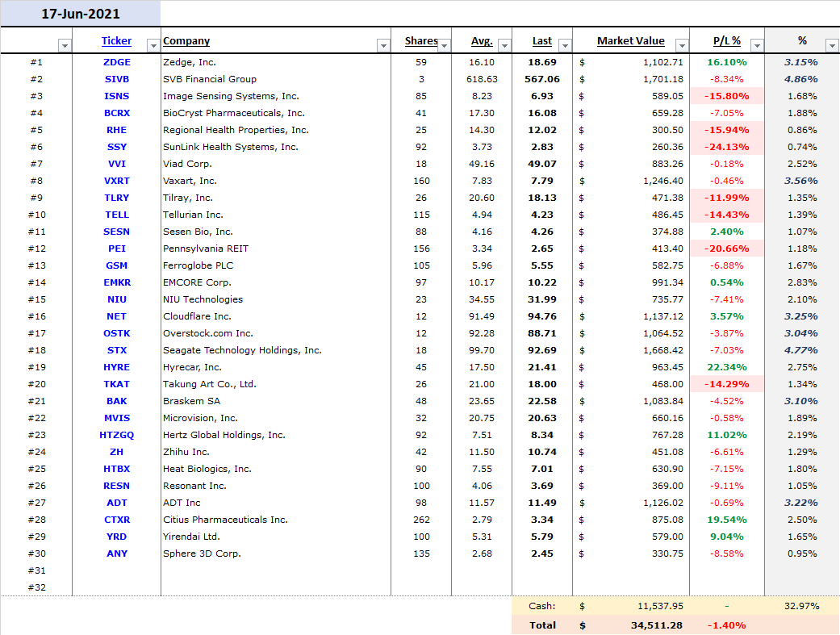Open the % column filter dropdown
The height and width of the screenshot is (635, 840).
832,45
